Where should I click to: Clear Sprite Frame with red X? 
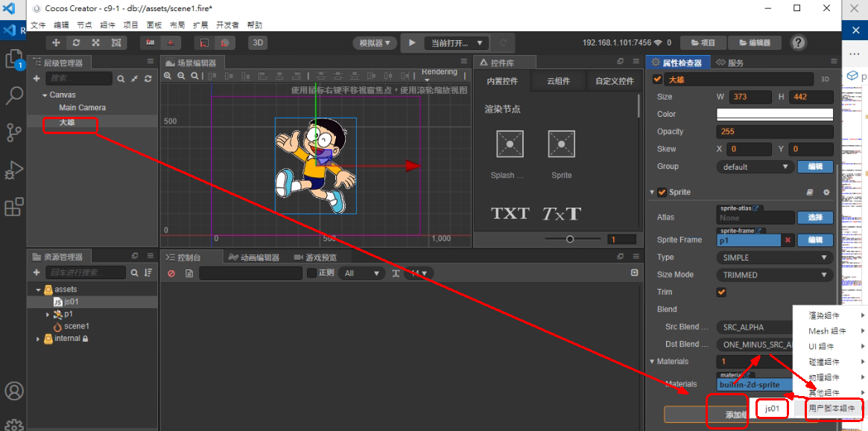coord(788,240)
